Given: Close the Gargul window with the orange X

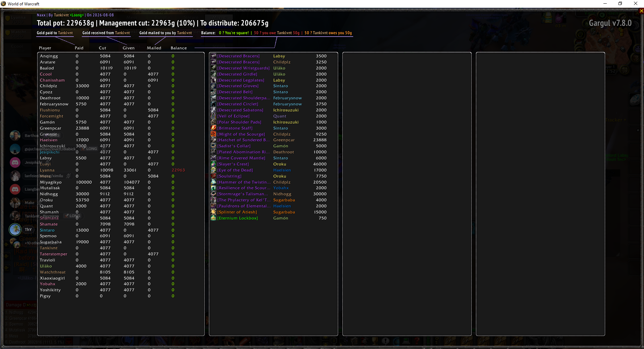Looking at the screenshot, I should coord(641,11).
